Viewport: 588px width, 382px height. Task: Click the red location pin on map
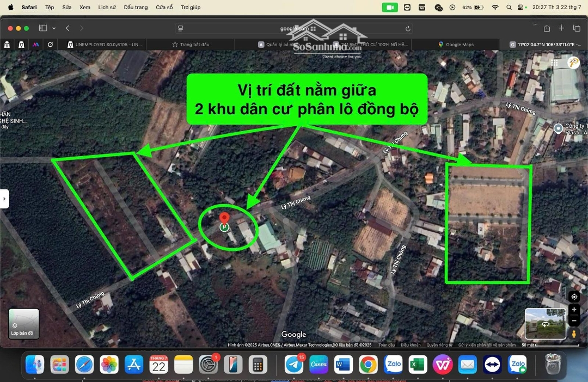(x=224, y=220)
